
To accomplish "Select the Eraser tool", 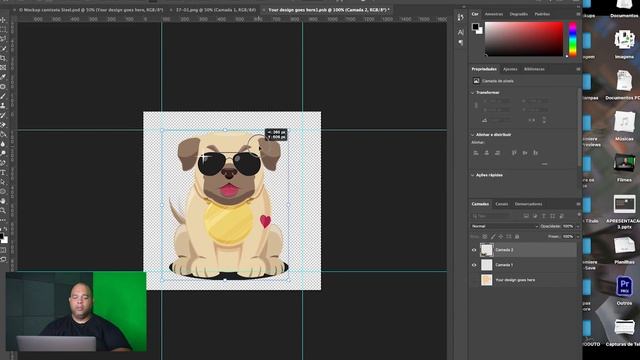I will pos(3,125).
